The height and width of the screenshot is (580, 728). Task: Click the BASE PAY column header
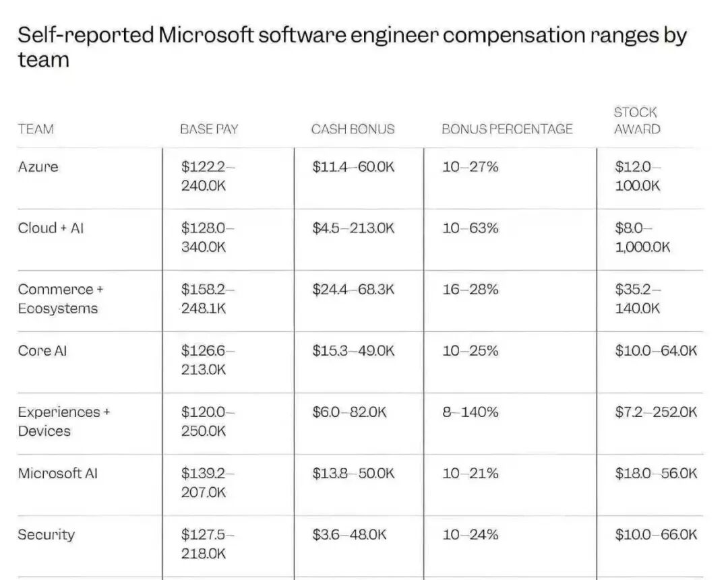tap(209, 129)
